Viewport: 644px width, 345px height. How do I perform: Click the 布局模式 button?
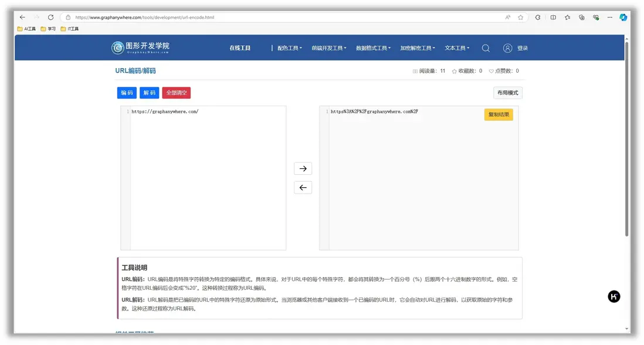(508, 93)
